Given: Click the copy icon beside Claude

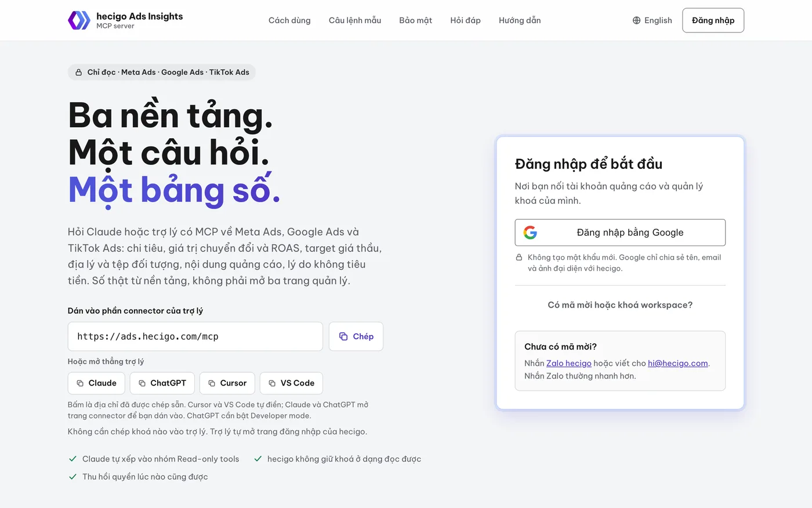Looking at the screenshot, I should (80, 383).
